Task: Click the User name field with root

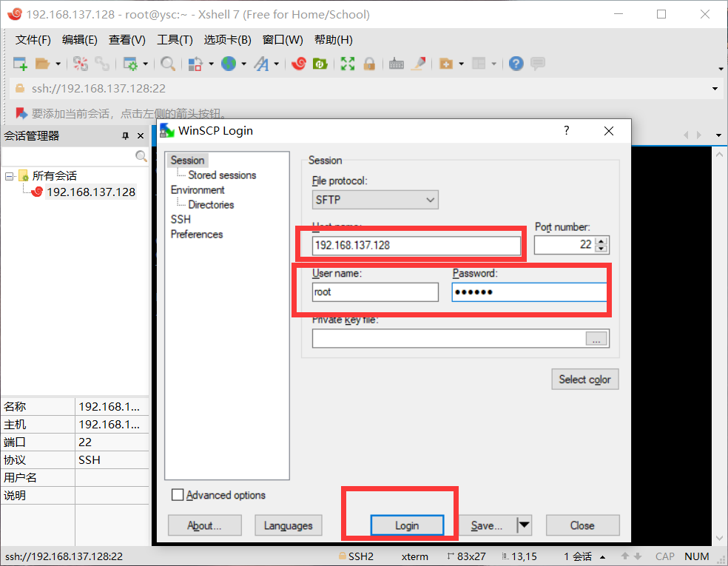Action: pyautogui.click(x=375, y=292)
